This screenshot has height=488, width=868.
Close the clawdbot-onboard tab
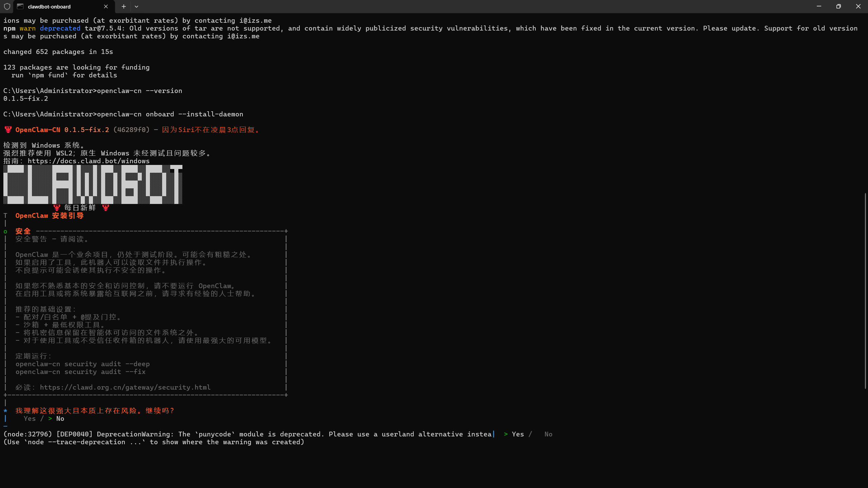pyautogui.click(x=106, y=6)
